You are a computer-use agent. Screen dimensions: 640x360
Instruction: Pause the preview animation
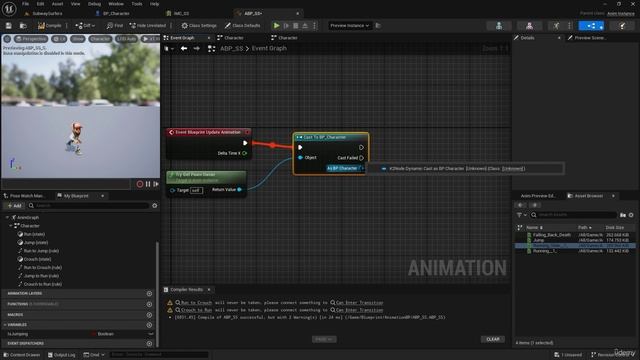click(x=148, y=184)
